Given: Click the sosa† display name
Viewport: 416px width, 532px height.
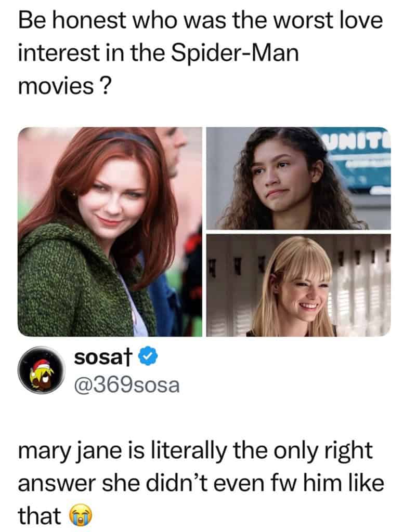Looking at the screenshot, I should [103, 357].
